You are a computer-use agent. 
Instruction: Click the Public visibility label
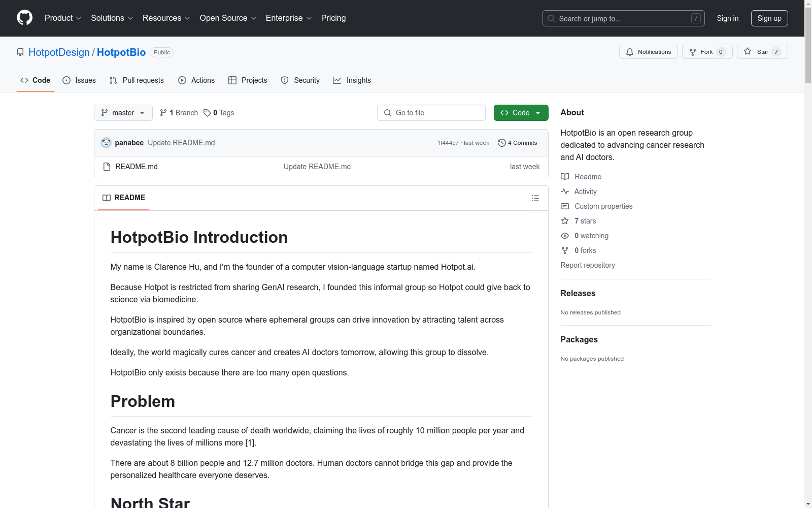(162, 52)
